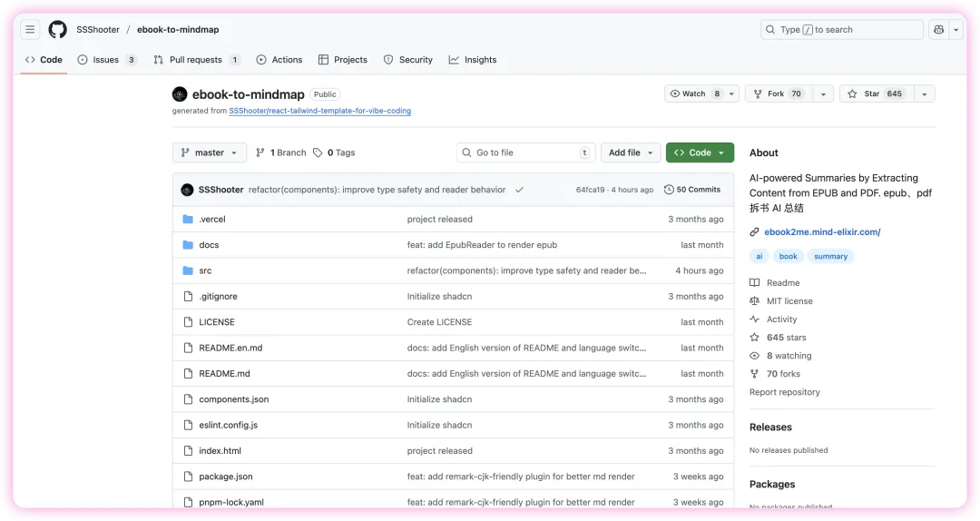Viewport: 980px width, 521px height.
Task: Click the Fork button
Action: (779, 93)
